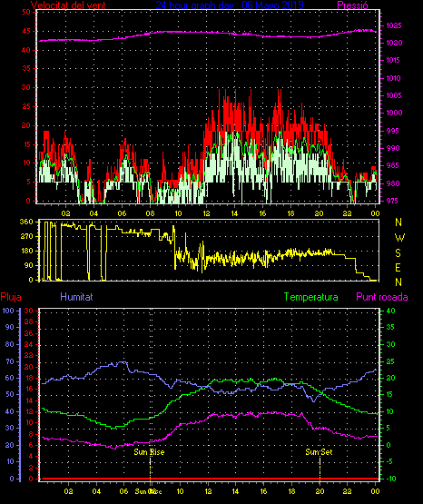The image size is (423, 504).
Task: Click hour 04 under the temperature chart
Action: (x=96, y=491)
